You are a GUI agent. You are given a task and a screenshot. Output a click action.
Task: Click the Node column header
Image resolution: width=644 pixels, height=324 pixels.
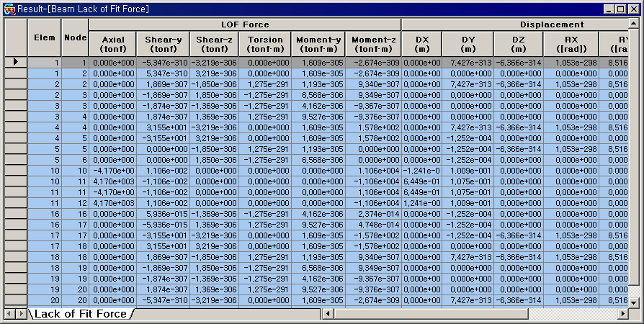(x=75, y=37)
